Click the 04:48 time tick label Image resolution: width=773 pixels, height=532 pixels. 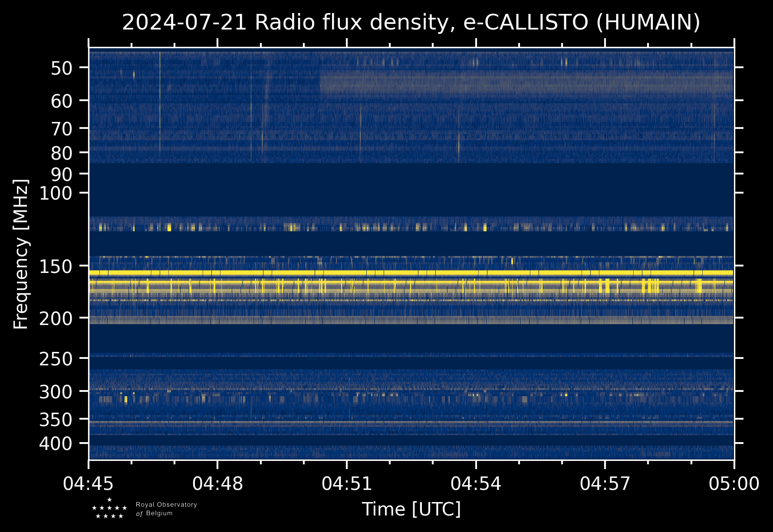click(217, 483)
